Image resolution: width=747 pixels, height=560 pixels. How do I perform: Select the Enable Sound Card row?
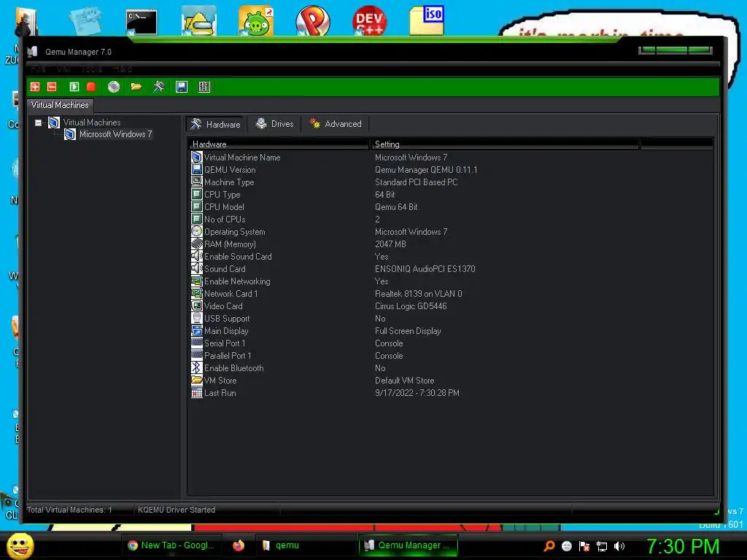tap(451, 256)
